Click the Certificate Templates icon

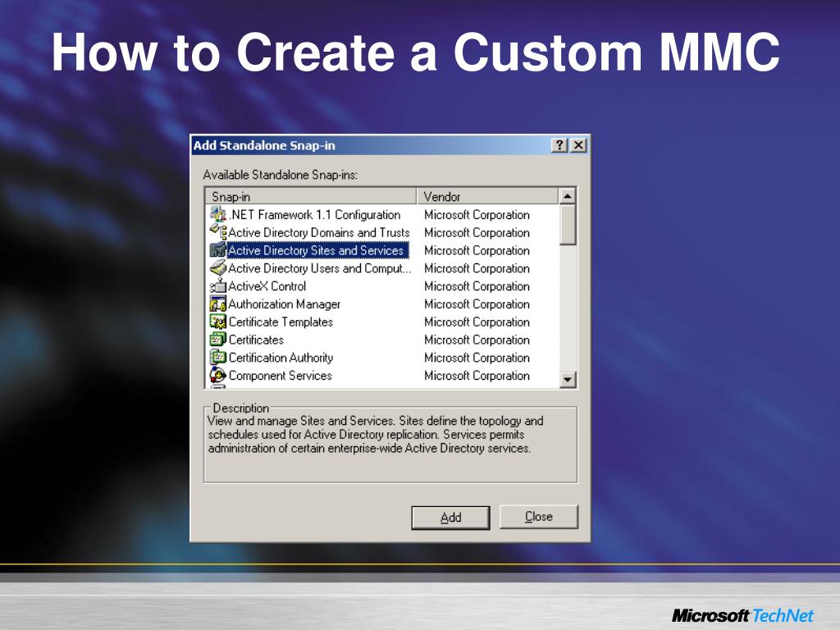[218, 322]
